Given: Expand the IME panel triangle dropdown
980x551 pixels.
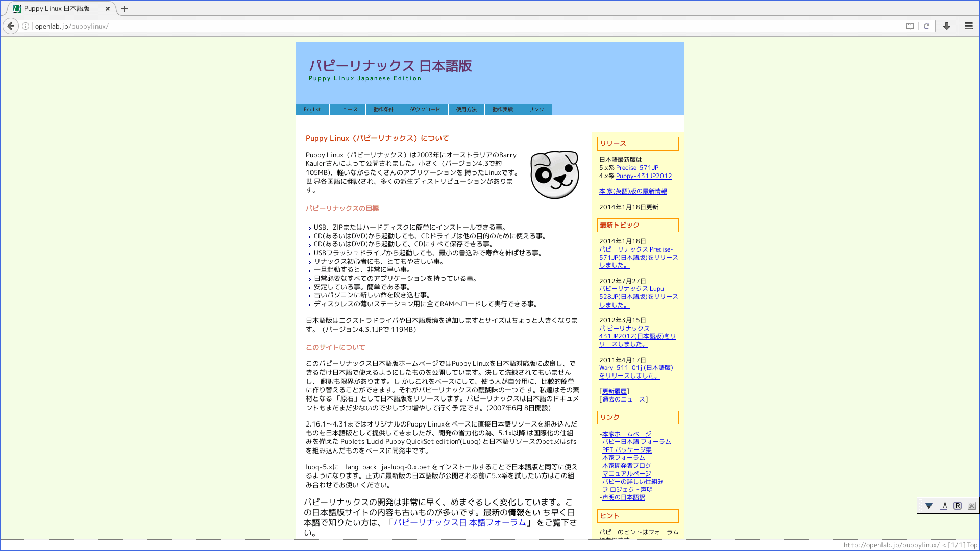Looking at the screenshot, I should click(929, 506).
